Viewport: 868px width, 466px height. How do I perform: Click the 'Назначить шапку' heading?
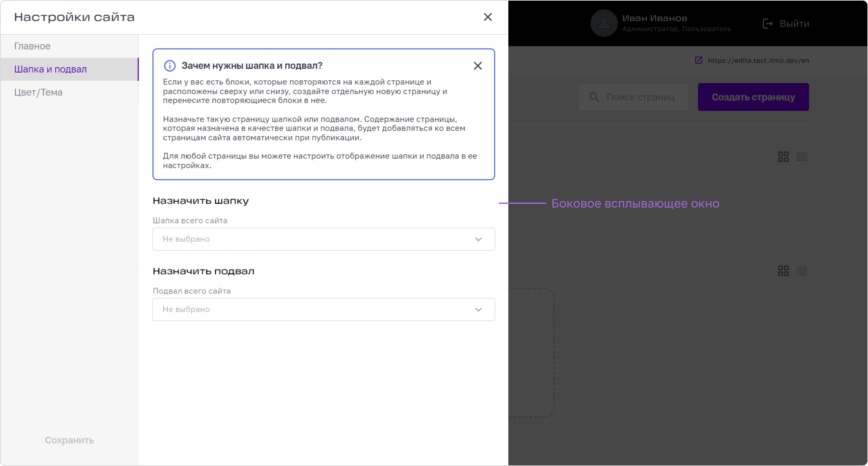click(201, 201)
